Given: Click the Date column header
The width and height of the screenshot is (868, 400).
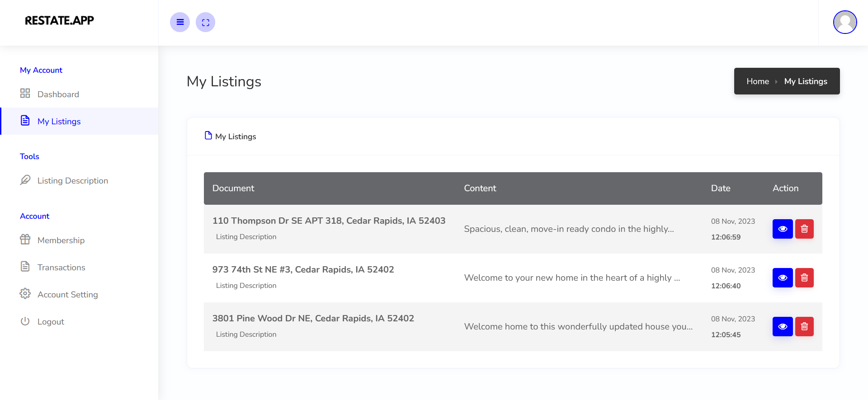Looking at the screenshot, I should coord(720,188).
